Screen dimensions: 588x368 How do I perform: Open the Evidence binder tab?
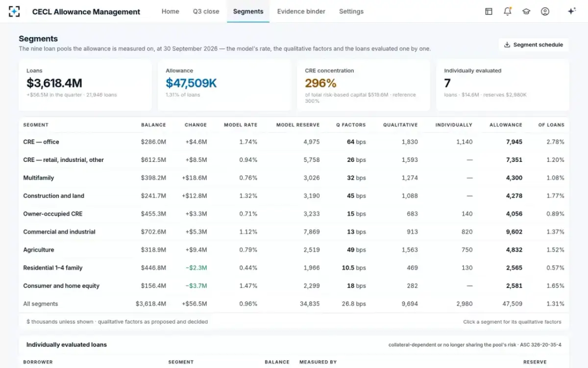(301, 11)
